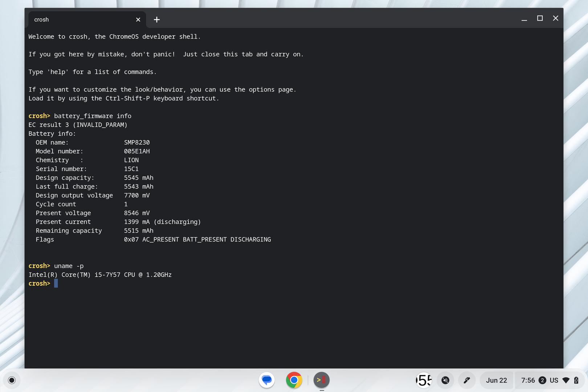The image size is (588, 392).
Task: Click the '0x07 AC_PRESENT BATT_PRESENT DISCHARGING' flags
Action: (x=197, y=240)
